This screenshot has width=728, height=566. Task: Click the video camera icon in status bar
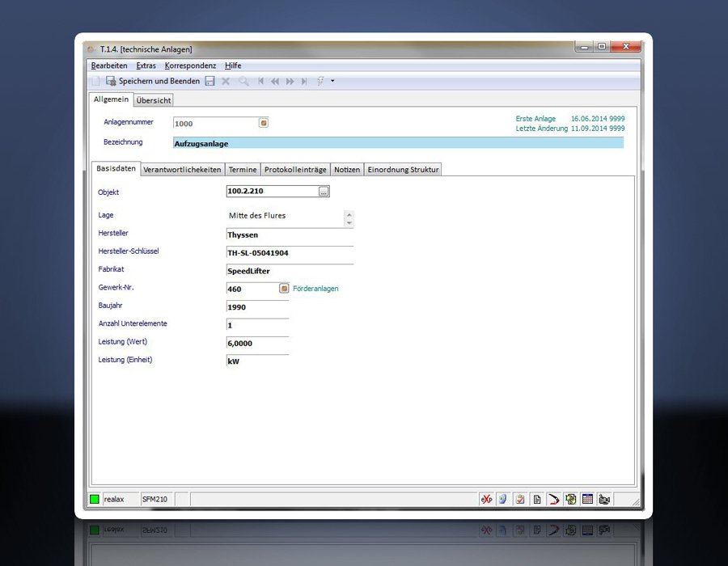[x=604, y=499]
